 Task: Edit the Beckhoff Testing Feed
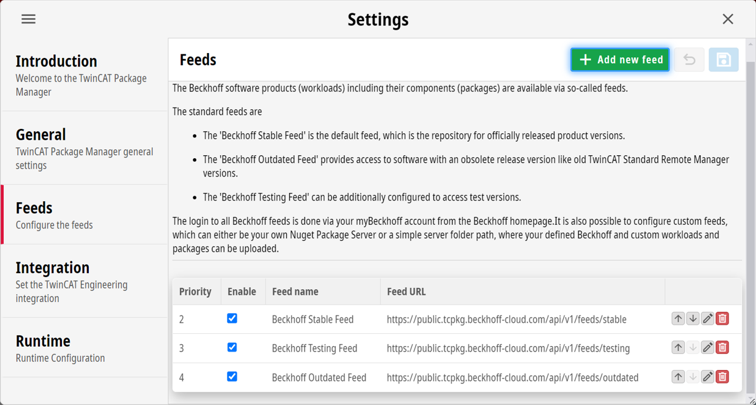[x=707, y=348]
